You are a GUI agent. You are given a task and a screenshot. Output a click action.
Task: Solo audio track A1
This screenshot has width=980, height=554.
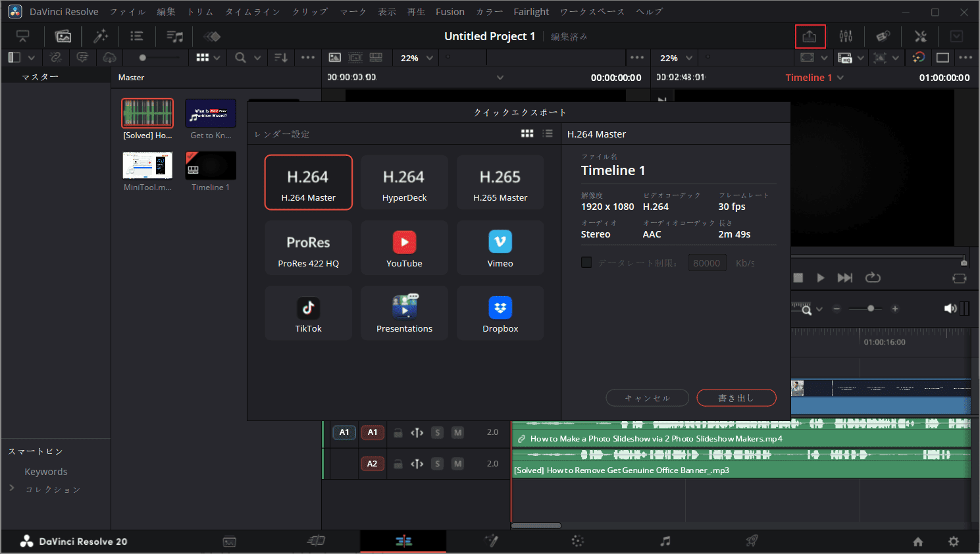coord(437,432)
